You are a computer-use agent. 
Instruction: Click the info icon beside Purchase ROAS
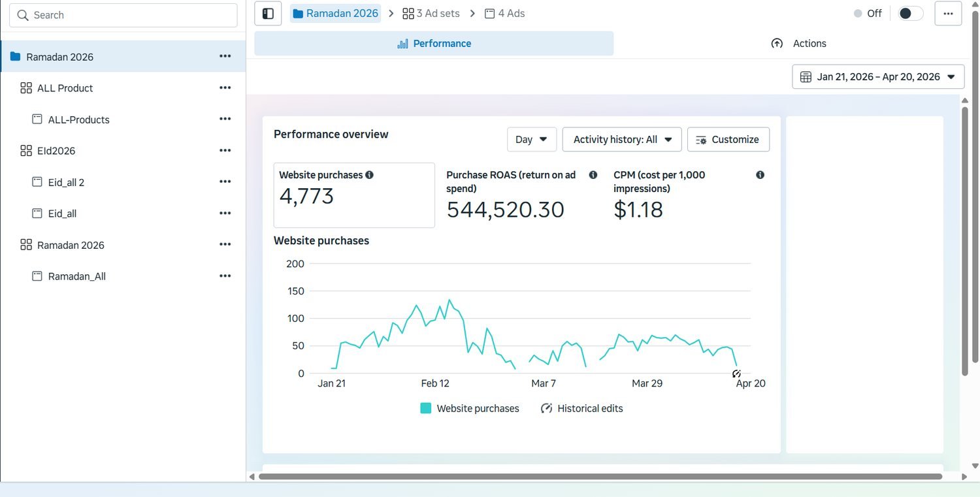(x=593, y=175)
